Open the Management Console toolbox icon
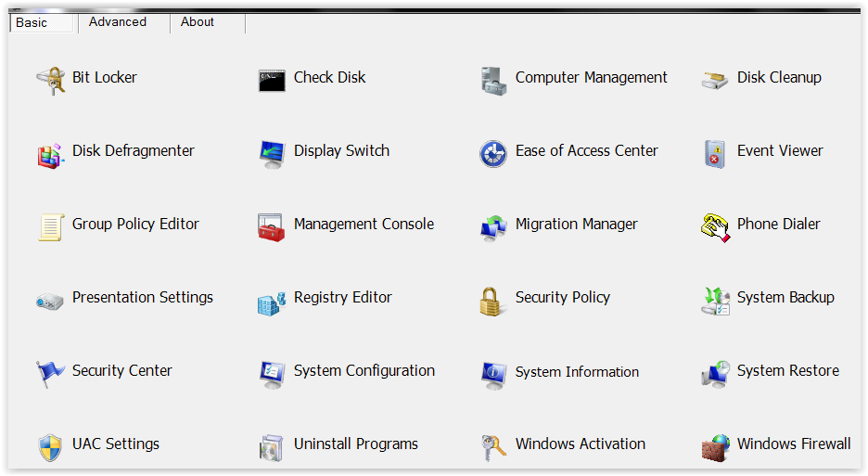Screen dimensions: 868x476 [x=272, y=226]
